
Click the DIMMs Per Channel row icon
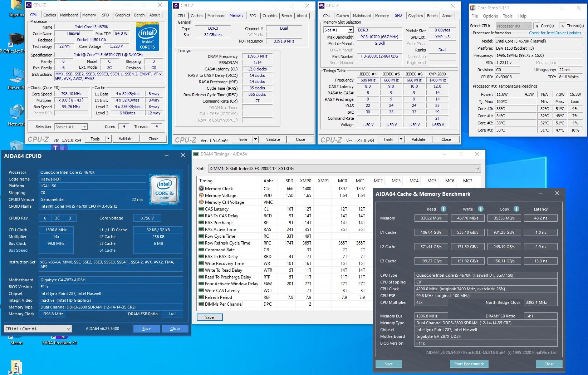[201, 304]
